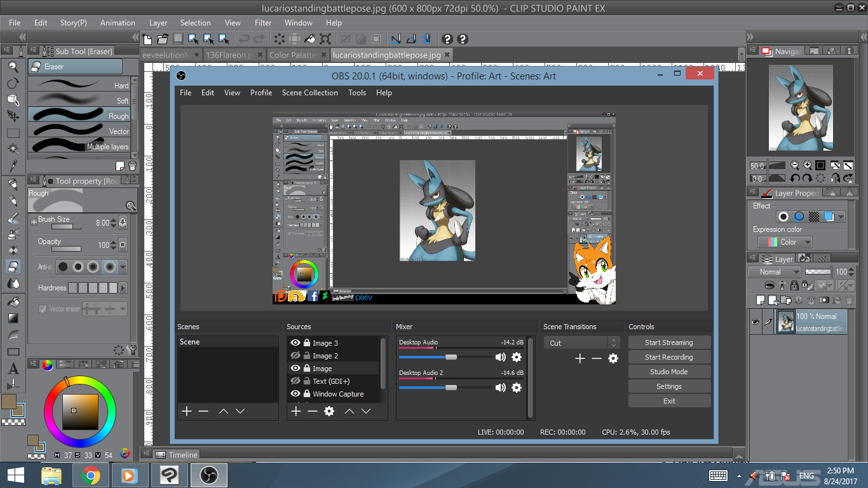Hide the Image 3 source
The image size is (868, 488).
pyautogui.click(x=295, y=343)
